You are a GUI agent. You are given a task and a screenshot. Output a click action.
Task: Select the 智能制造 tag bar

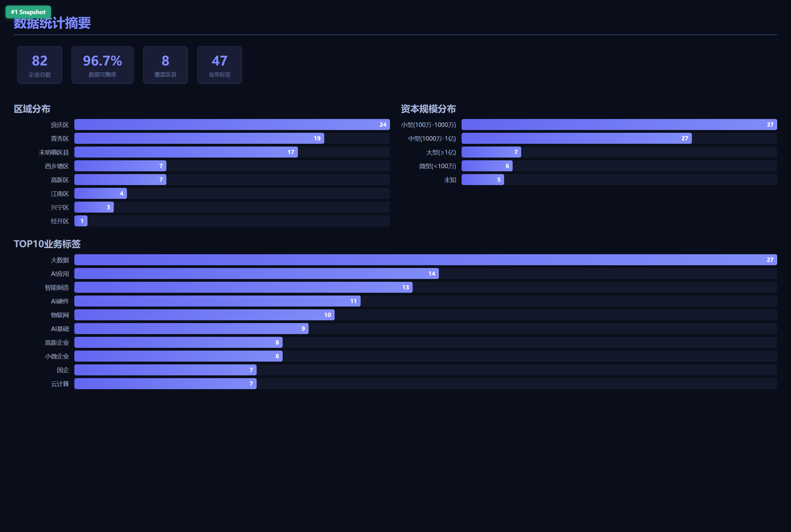click(243, 287)
